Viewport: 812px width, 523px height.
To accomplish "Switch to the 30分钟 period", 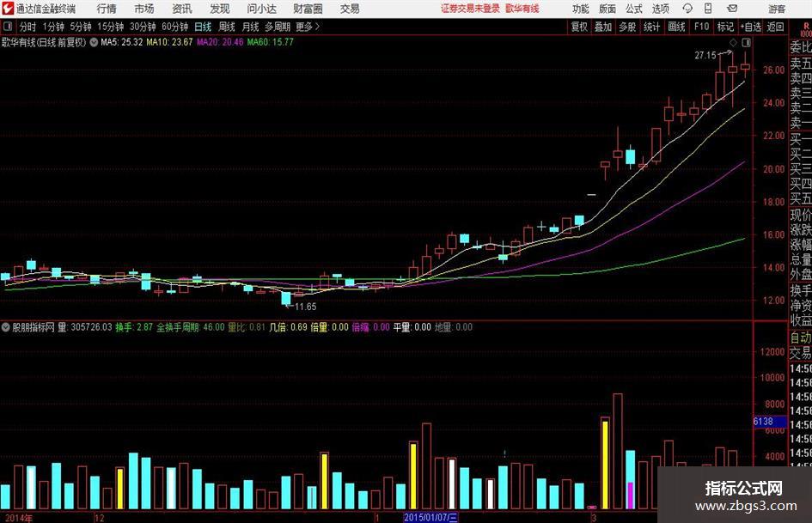I will pyautogui.click(x=143, y=27).
